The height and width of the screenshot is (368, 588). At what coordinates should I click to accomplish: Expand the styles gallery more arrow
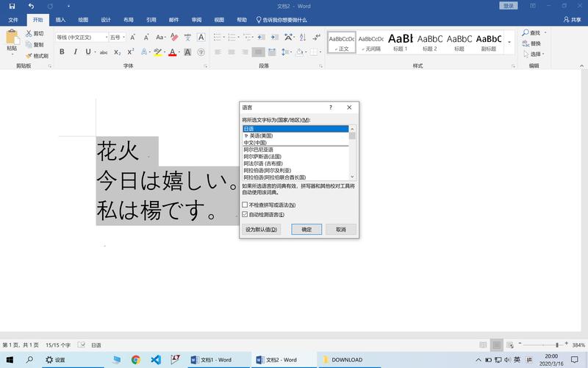[x=509, y=42]
